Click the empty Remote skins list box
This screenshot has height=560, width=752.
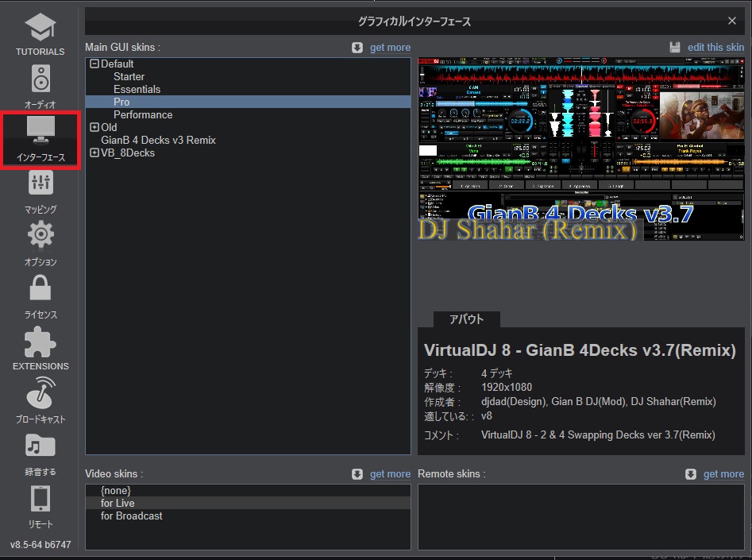click(x=580, y=517)
